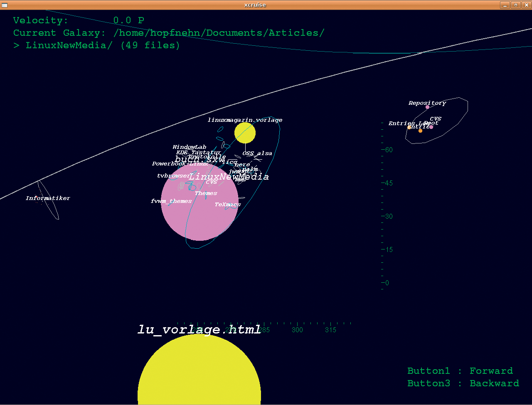Select the WindowLab label
Viewport: 532px width, 405px height.
(190, 147)
